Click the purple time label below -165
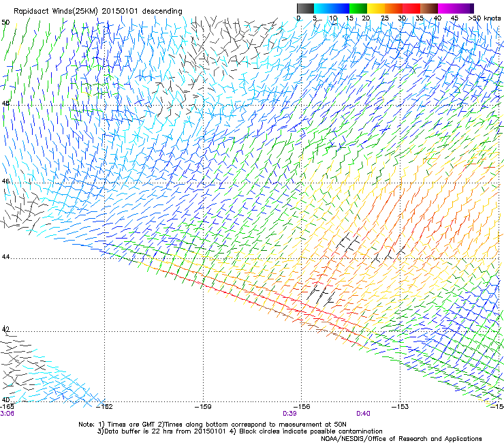 [x=7, y=414]
